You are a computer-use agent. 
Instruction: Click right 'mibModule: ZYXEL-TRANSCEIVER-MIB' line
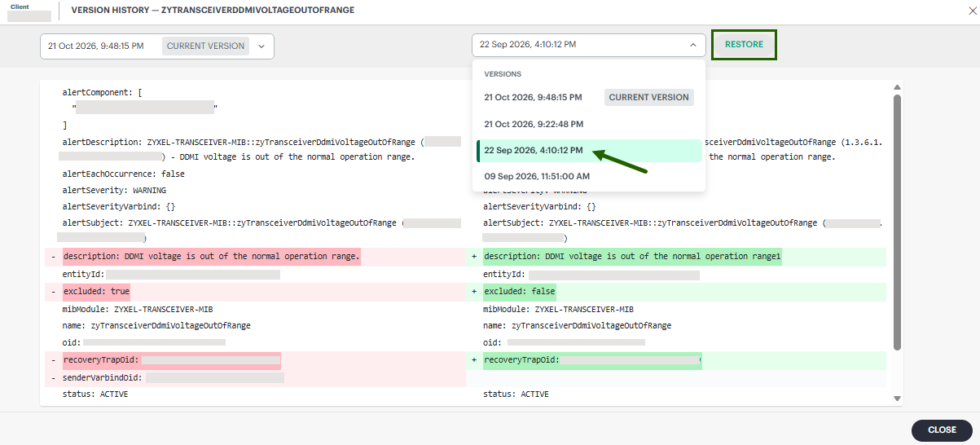(558, 310)
